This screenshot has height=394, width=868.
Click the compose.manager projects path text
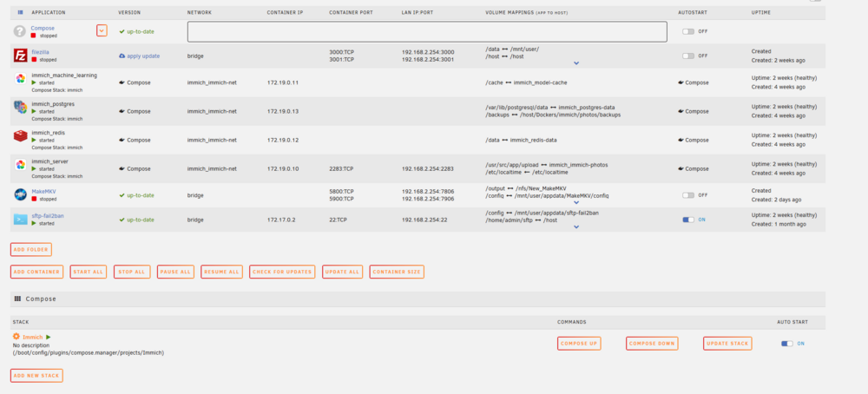coord(89,352)
